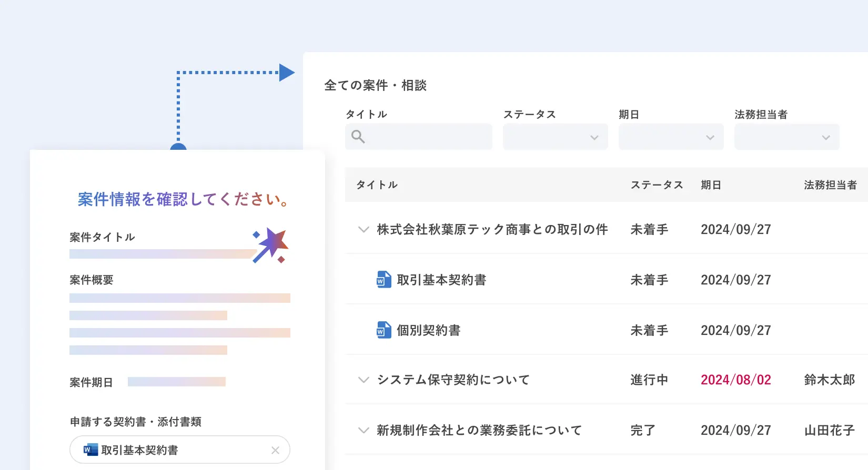
Task: Open the ステータス filter dropdown
Action: click(x=555, y=137)
